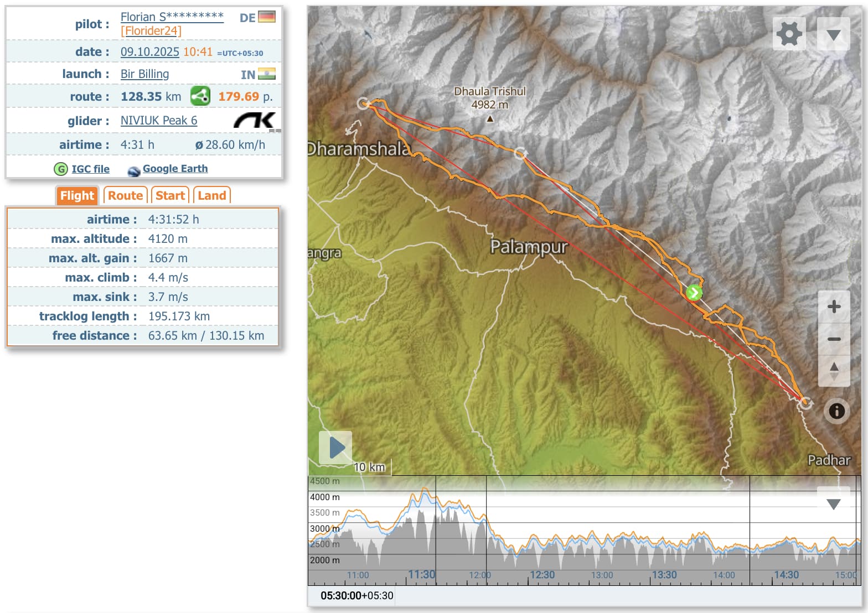Click the map zoom in plus button
Image resolution: width=868 pixels, height=613 pixels.
pyautogui.click(x=834, y=307)
